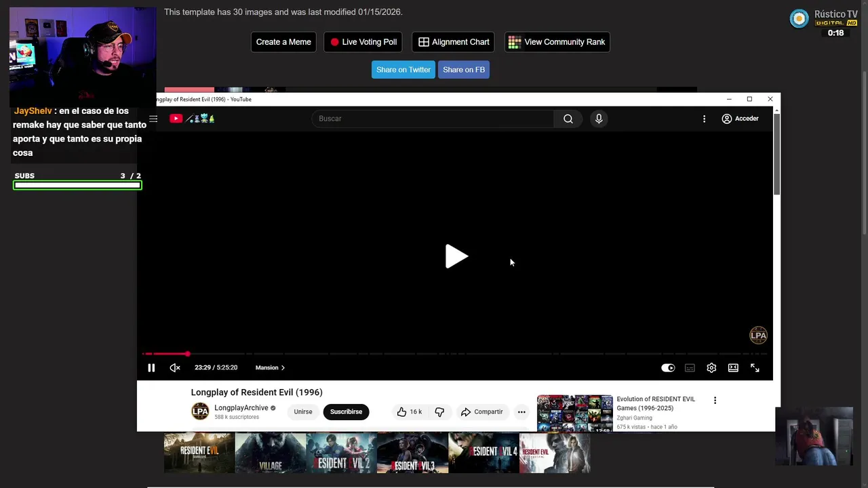Start voice search with the microphone icon
The width and height of the screenshot is (868, 488).
click(599, 119)
